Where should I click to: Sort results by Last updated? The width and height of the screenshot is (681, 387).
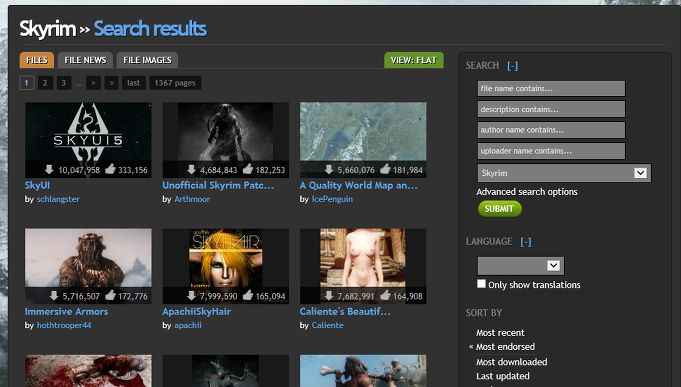(502, 376)
